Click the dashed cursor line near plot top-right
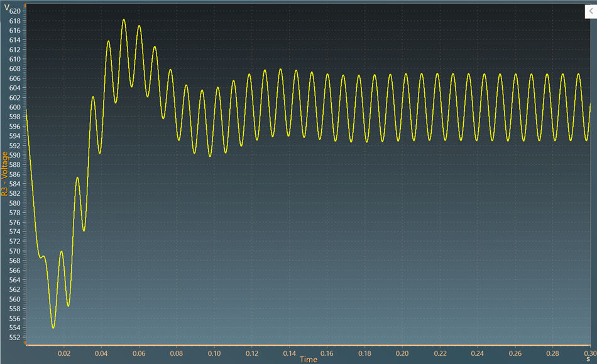 click(x=552, y=19)
